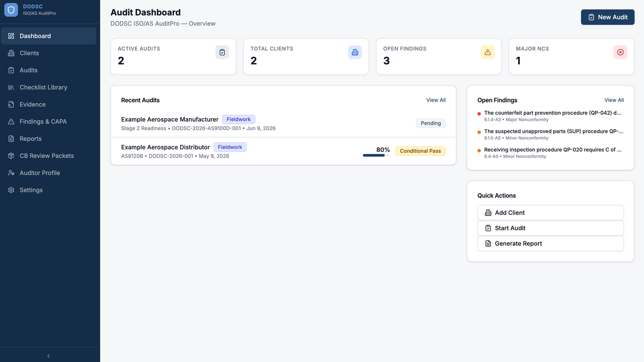Click View All in Recent Audits
This screenshot has height=362, width=644.
(436, 100)
